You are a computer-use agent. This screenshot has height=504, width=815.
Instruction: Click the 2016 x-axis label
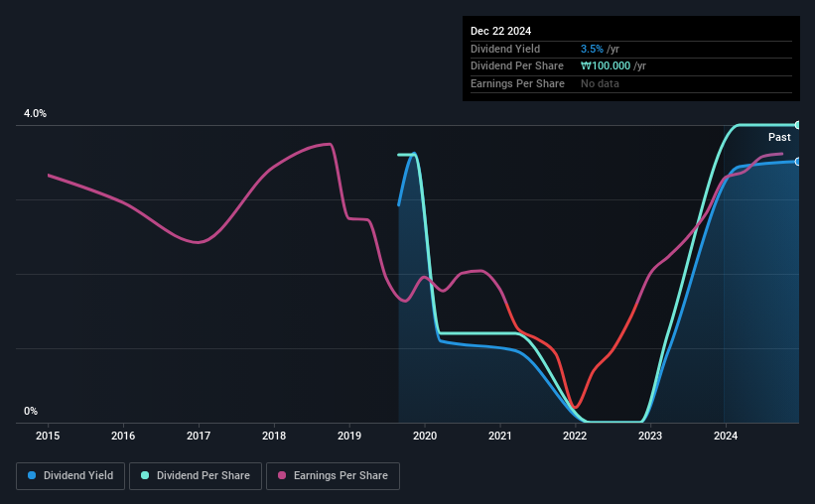[123, 436]
